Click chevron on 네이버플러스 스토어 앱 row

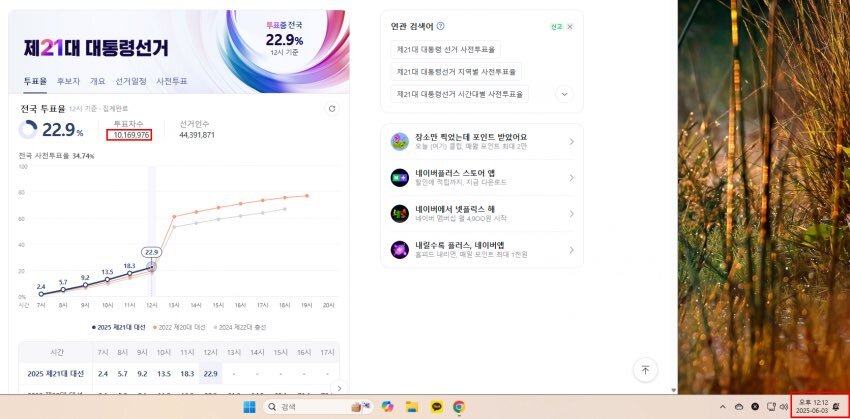coord(571,178)
